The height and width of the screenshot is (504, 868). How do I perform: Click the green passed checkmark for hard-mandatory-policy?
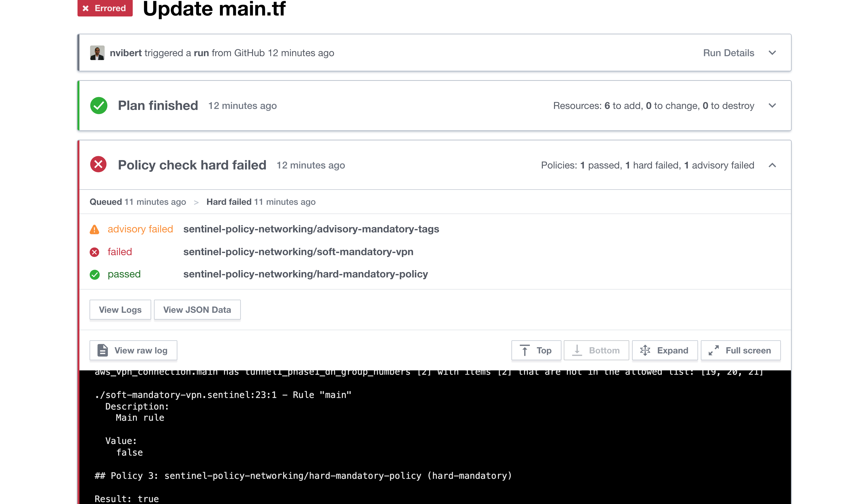[95, 274]
